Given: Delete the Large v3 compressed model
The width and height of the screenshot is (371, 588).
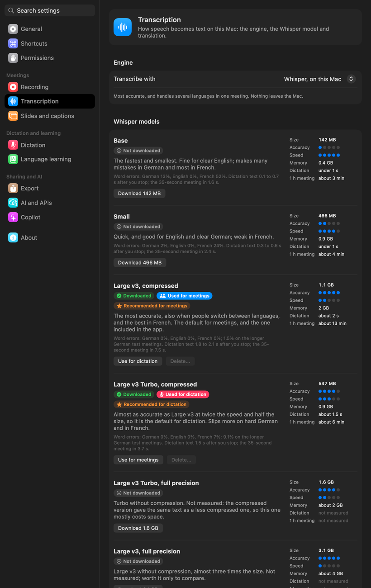Looking at the screenshot, I should coord(180,361).
